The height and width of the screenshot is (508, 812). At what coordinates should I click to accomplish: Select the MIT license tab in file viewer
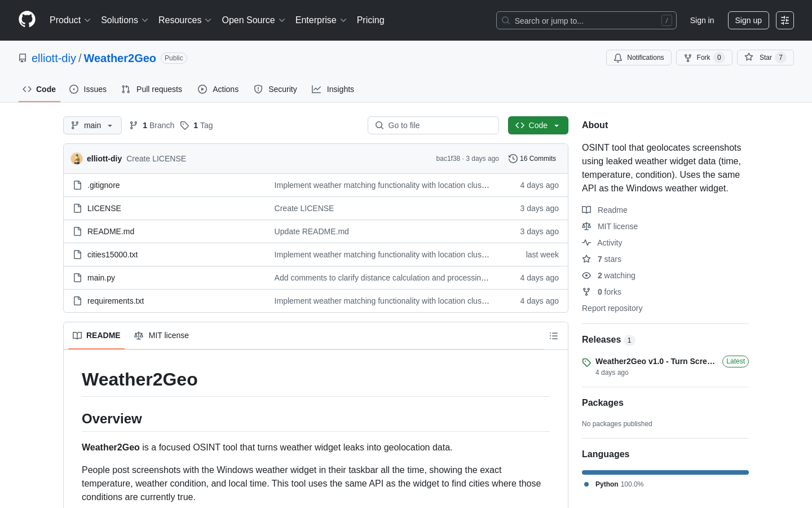[x=161, y=336]
